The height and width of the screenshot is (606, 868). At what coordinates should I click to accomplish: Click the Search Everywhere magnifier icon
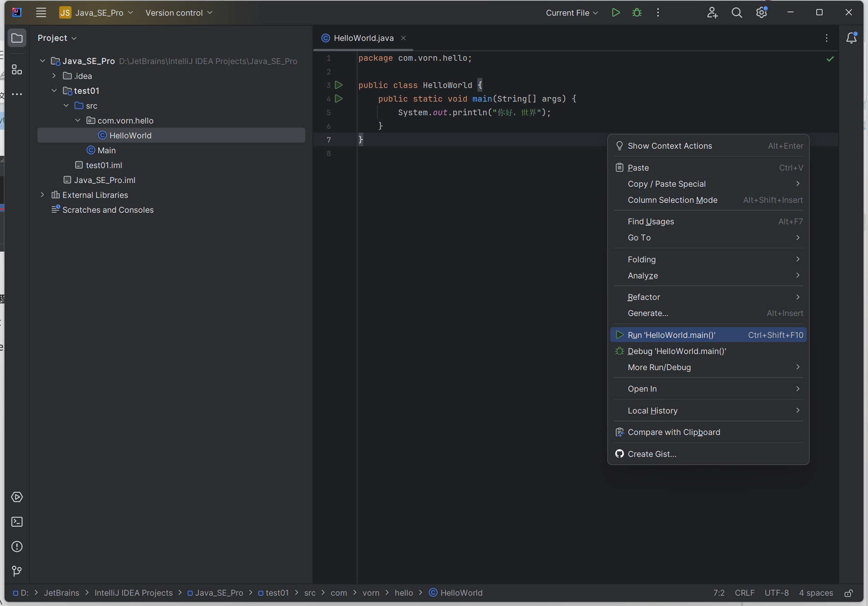tap(737, 13)
